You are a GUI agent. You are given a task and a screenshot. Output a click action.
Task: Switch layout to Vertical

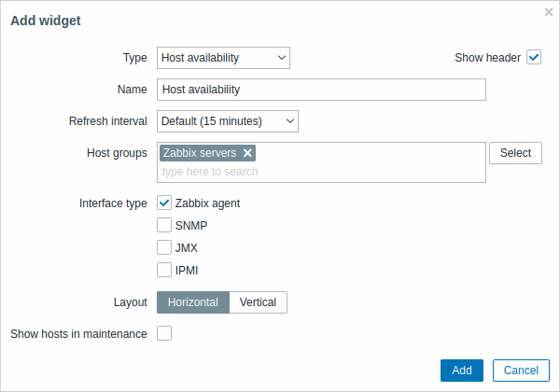coord(258,302)
